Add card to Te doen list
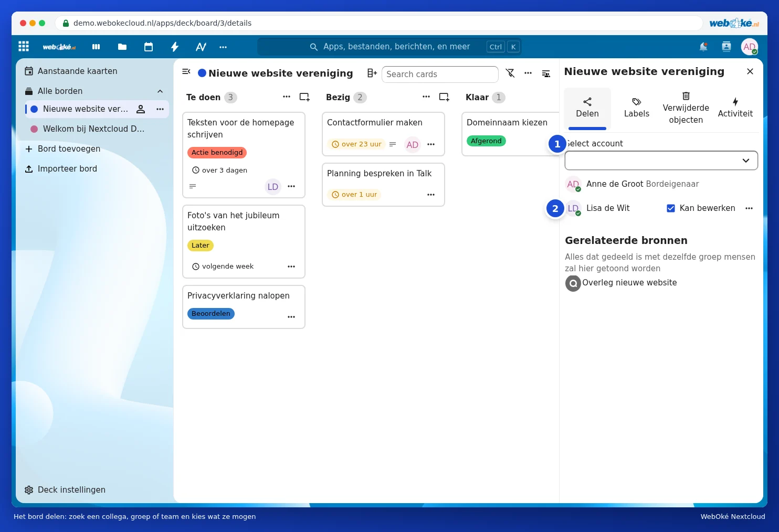Image resolution: width=779 pixels, height=532 pixels. (304, 97)
